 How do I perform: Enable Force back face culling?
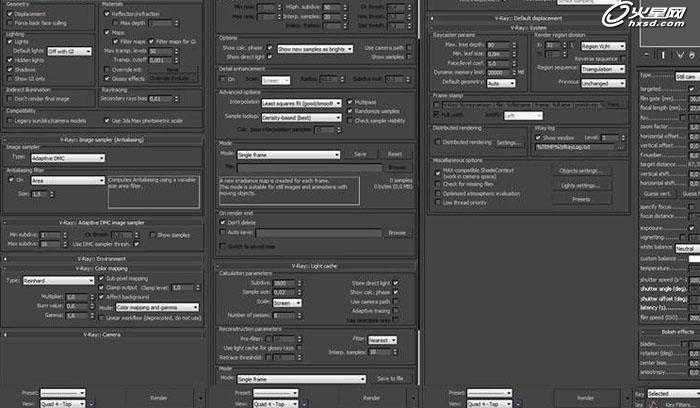(10, 23)
